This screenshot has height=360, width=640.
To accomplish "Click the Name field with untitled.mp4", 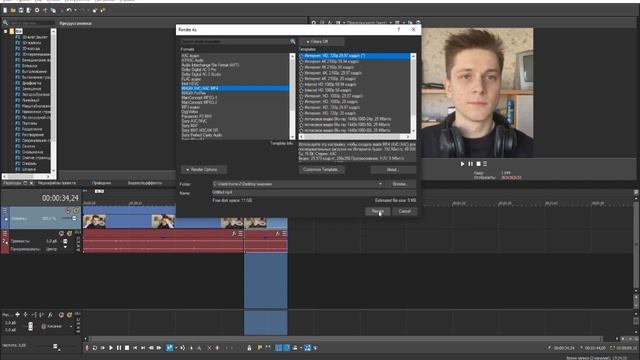I will click(313, 192).
